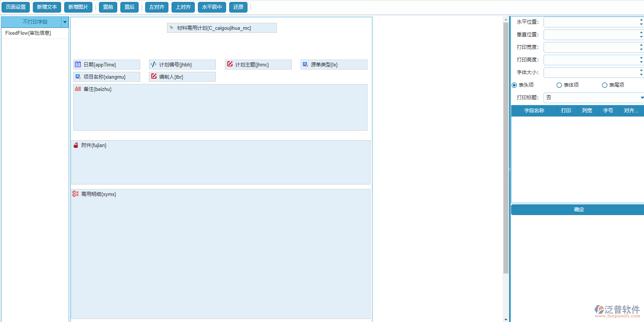Focus the 打印宽度 input field
The width and height of the screenshot is (644, 322).
coord(591,47)
